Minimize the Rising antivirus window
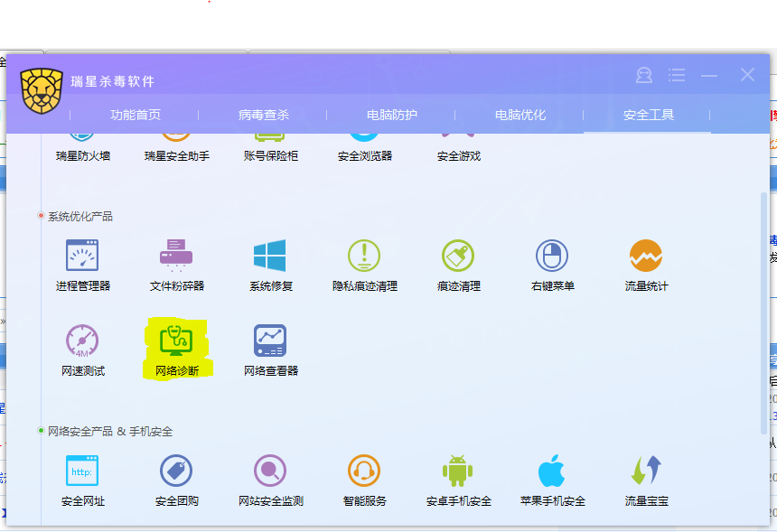The width and height of the screenshot is (777, 532). tap(709, 75)
